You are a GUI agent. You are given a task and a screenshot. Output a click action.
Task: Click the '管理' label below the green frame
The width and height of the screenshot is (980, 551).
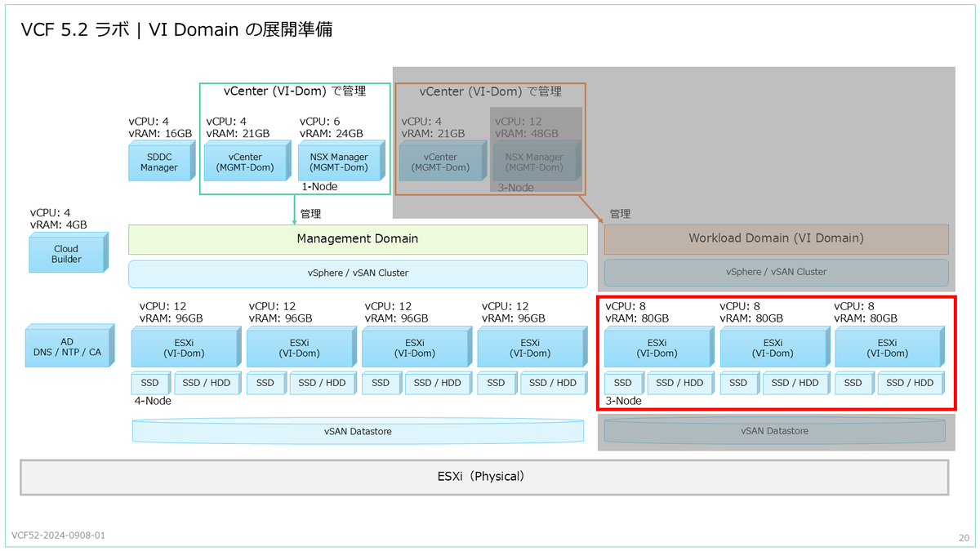tap(310, 214)
